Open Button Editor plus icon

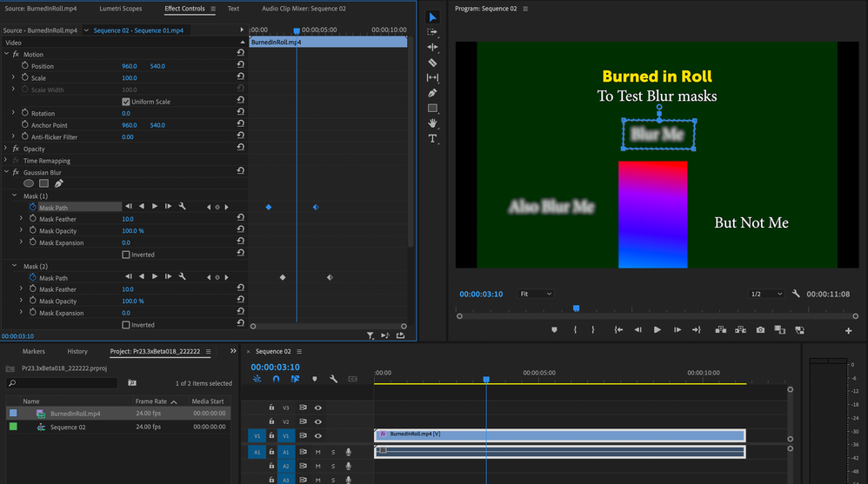tap(848, 331)
